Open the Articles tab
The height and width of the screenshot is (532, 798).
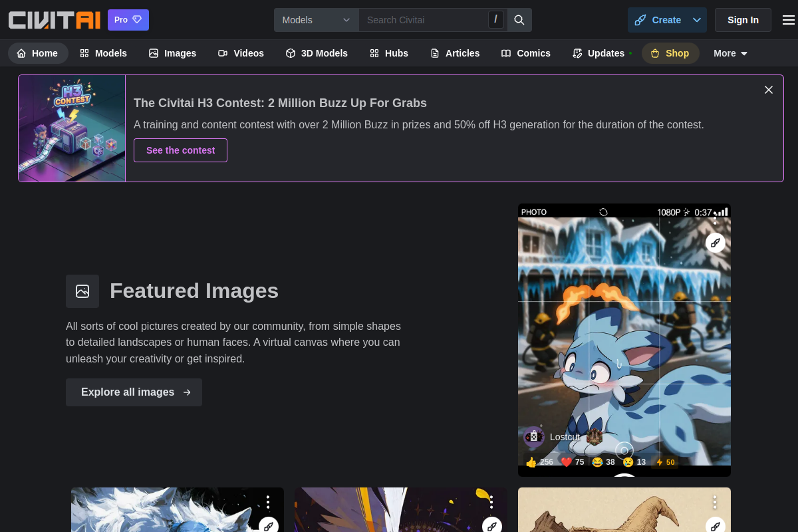[x=455, y=53]
